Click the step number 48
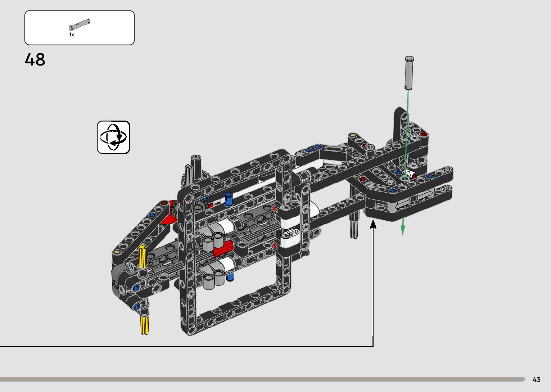Viewport: 551px width, 392px height. coord(35,60)
